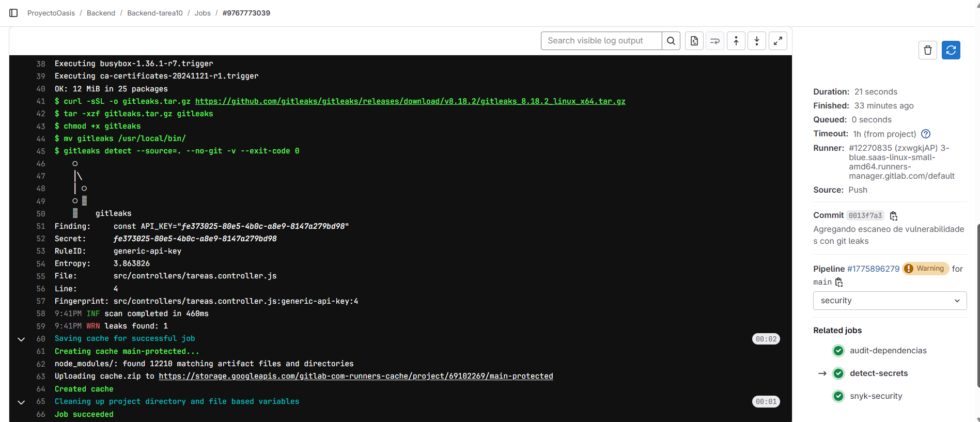Retry job with blue refresh button
The height and width of the screenshot is (422, 980).
(x=951, y=50)
